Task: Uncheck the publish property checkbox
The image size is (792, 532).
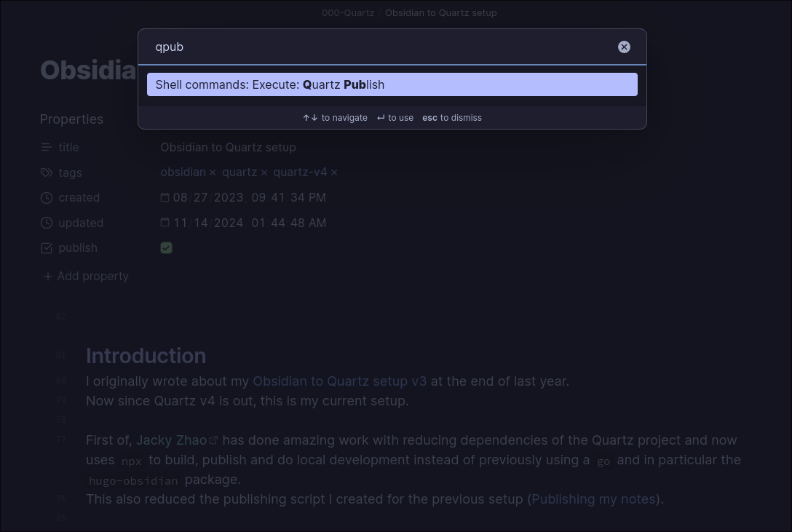Action: (x=166, y=248)
